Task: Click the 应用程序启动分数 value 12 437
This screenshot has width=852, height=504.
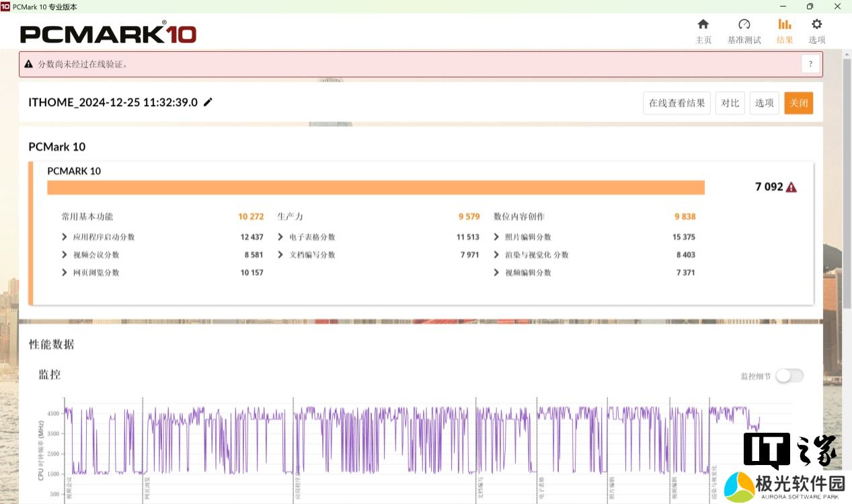Action: [x=252, y=237]
